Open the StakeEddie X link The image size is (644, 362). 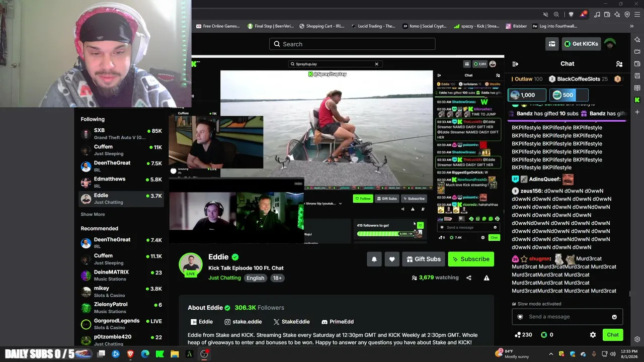coord(291,322)
